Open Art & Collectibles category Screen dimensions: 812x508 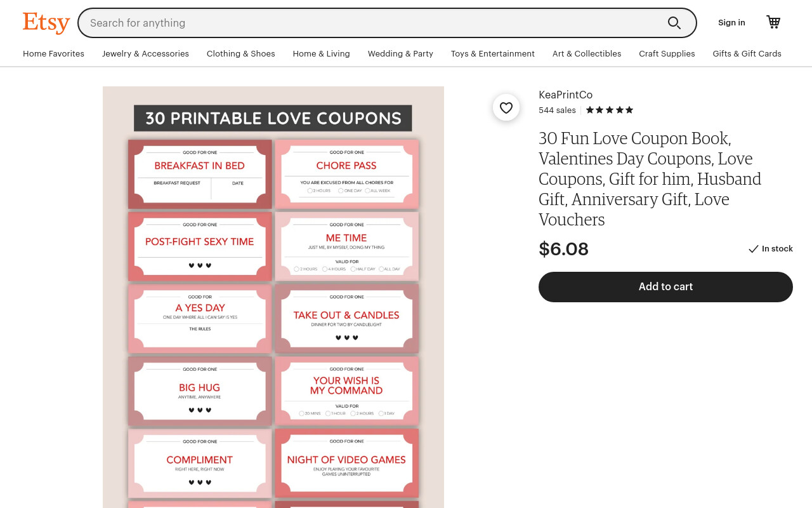click(x=587, y=54)
